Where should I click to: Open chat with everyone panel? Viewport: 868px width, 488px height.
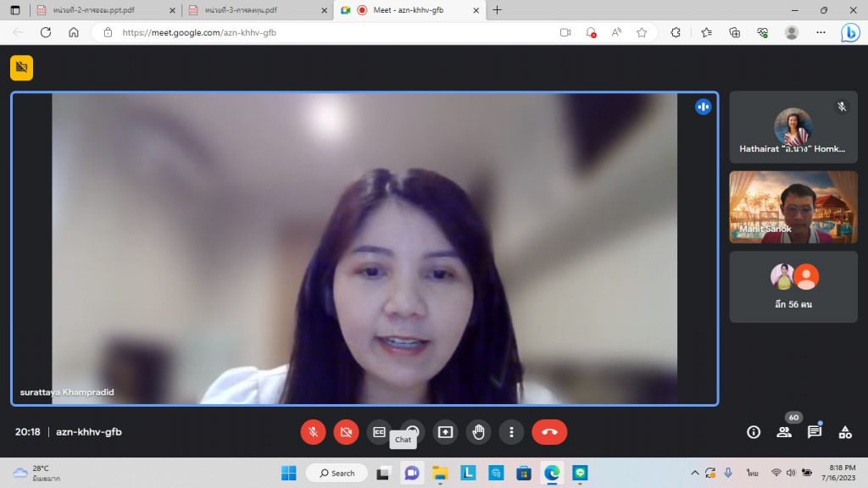click(815, 432)
